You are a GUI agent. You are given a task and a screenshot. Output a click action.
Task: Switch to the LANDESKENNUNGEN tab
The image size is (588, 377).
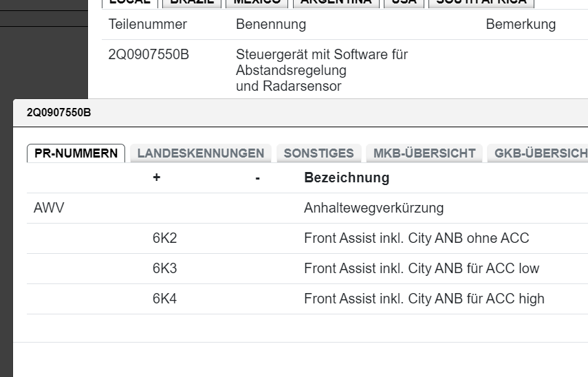tap(201, 153)
